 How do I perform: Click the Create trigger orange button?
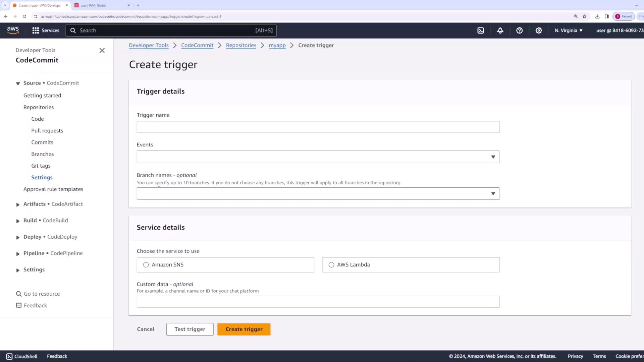244,329
